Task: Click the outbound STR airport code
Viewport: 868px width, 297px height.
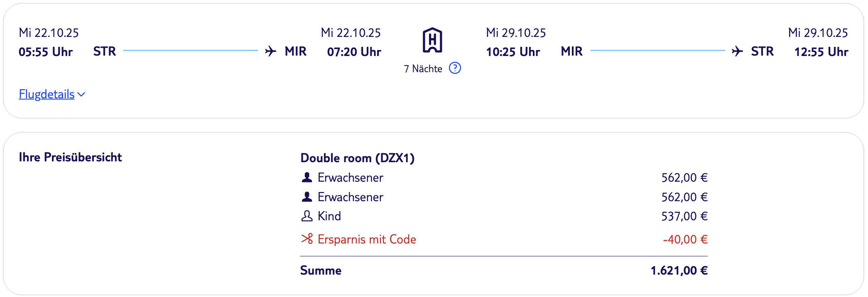Action: click(x=105, y=51)
